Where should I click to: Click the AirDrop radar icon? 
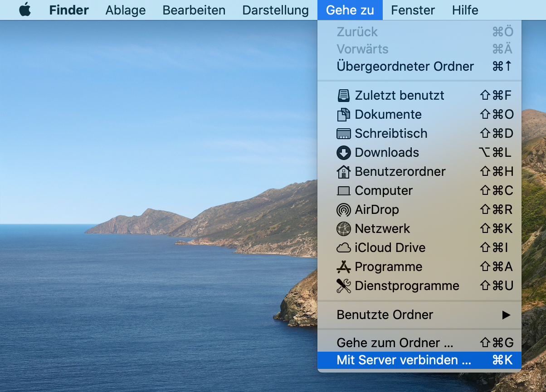344,210
